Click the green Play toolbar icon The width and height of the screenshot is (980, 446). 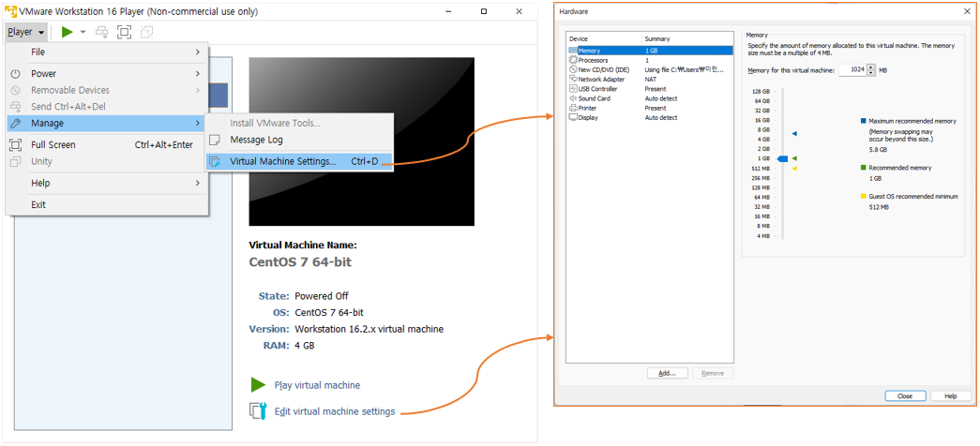68,32
